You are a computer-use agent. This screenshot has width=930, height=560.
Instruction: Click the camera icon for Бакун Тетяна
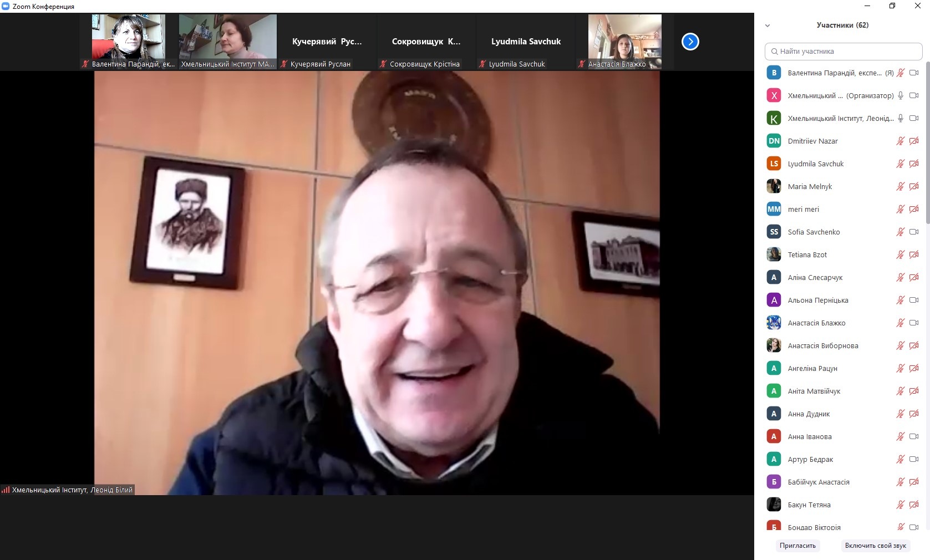914,505
